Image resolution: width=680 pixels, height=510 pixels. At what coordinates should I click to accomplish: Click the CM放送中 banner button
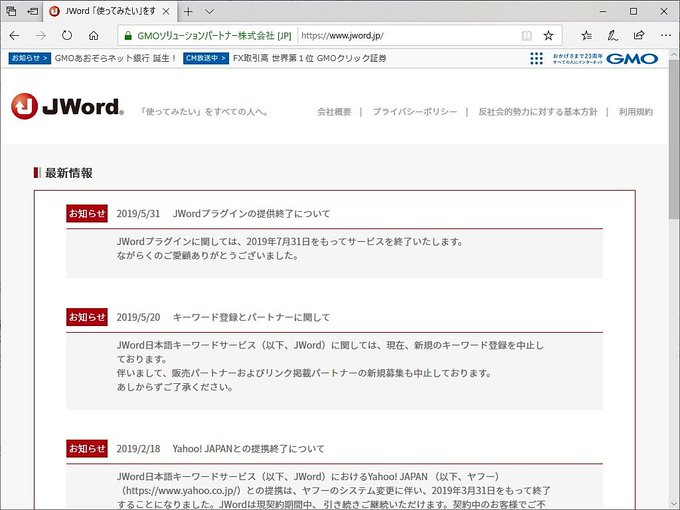pyautogui.click(x=206, y=58)
